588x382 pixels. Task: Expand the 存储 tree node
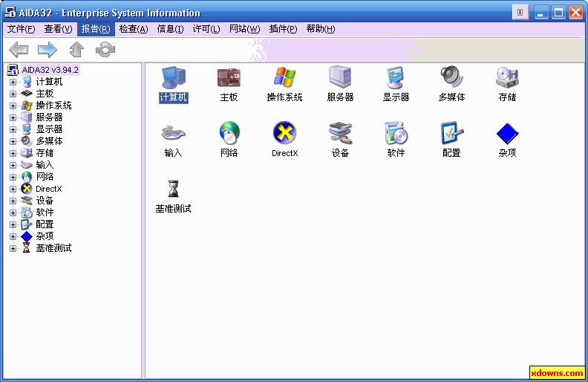click(13, 153)
